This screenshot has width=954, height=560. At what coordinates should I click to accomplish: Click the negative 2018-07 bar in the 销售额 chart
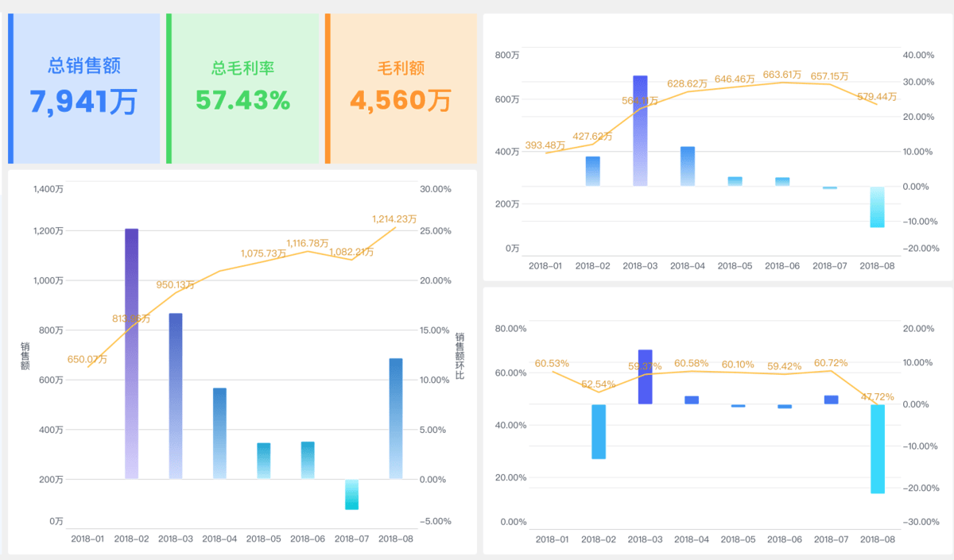pos(351,494)
